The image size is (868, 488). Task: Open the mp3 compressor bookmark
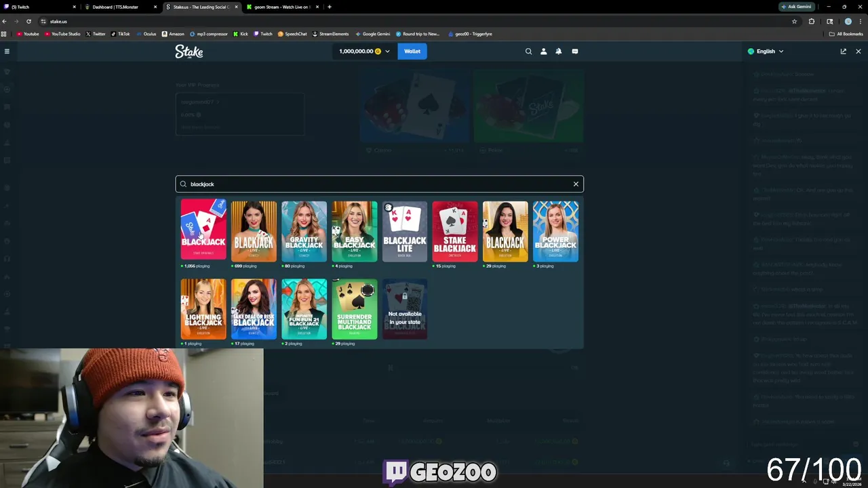[x=209, y=34]
